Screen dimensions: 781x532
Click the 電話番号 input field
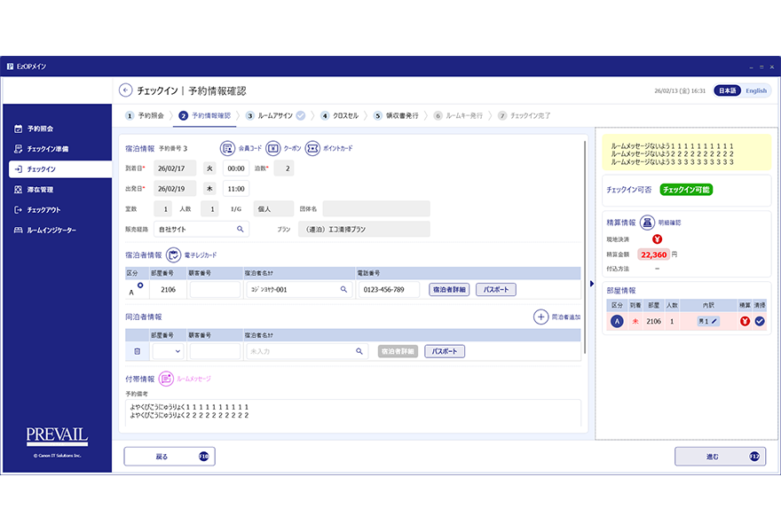[387, 289]
